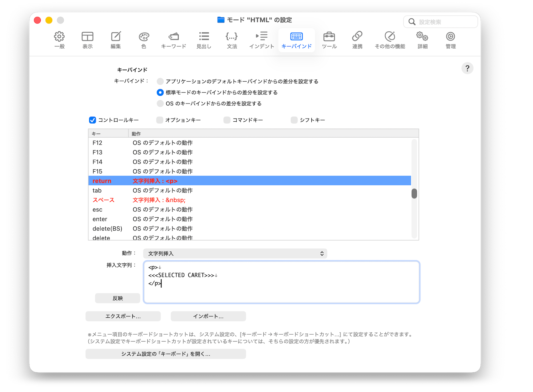Open the ツール toolbox pane
Screen dimensions: 533x392
point(329,40)
